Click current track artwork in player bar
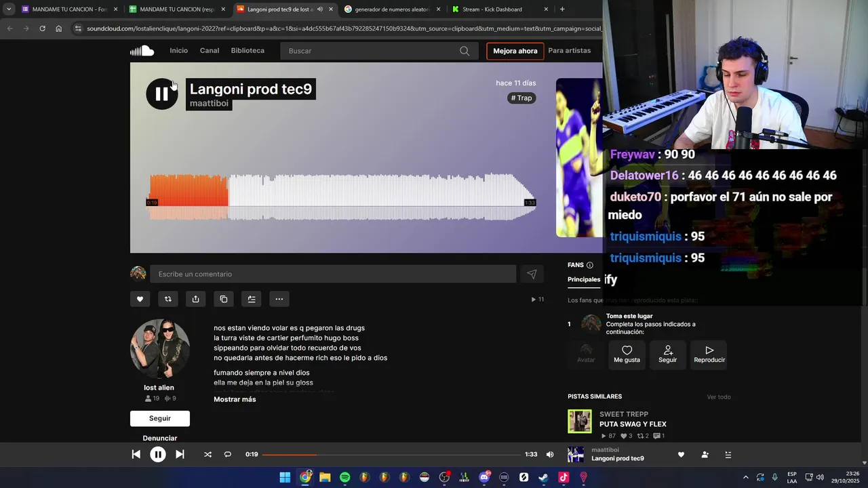This screenshot has height=488, width=868. point(576,455)
